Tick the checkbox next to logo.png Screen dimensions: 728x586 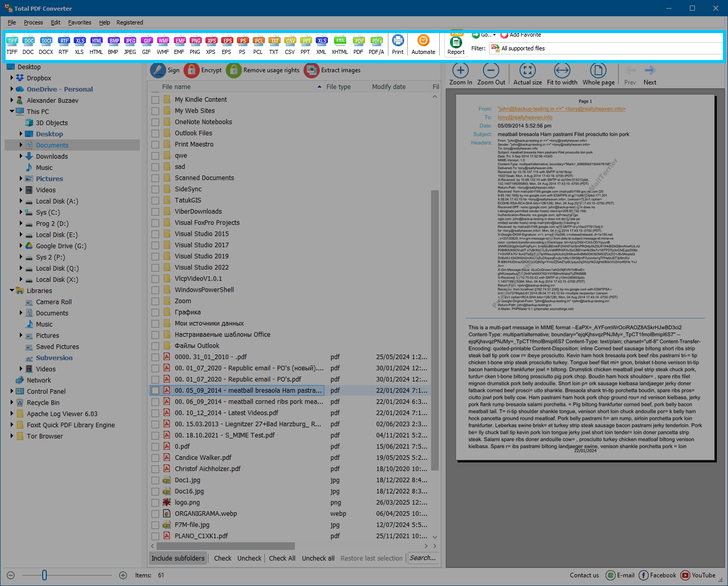coord(156,502)
